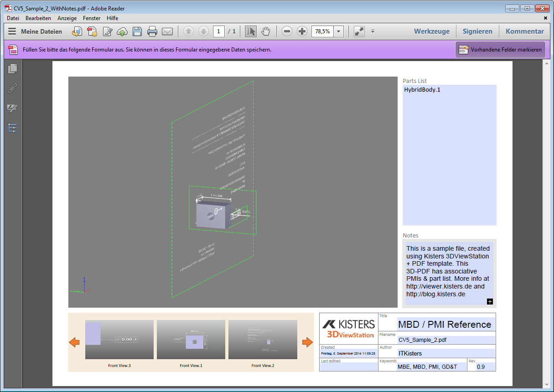The height and width of the screenshot is (392, 554).
Task: Open the zoom level dropdown arrow
Action: pyautogui.click(x=339, y=31)
